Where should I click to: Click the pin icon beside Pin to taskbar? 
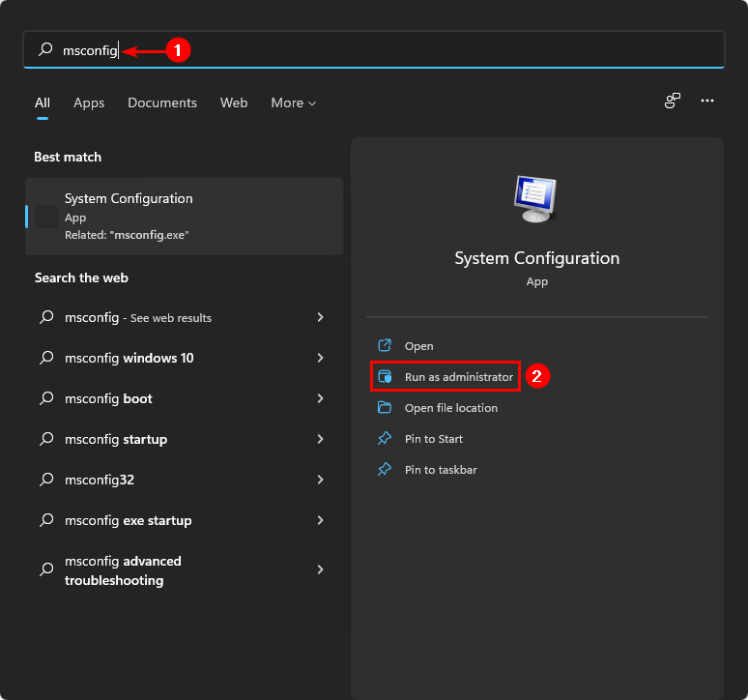(385, 469)
